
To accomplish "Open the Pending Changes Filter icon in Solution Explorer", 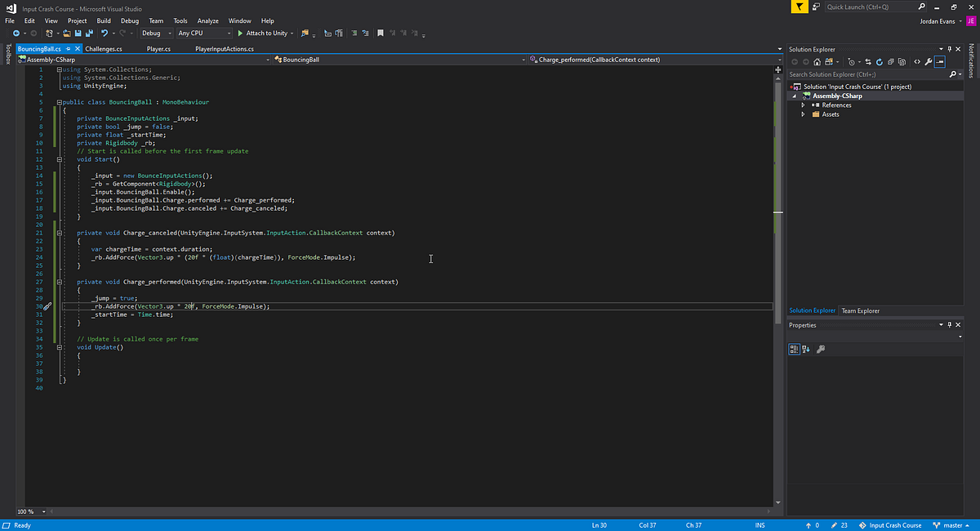I will [852, 62].
